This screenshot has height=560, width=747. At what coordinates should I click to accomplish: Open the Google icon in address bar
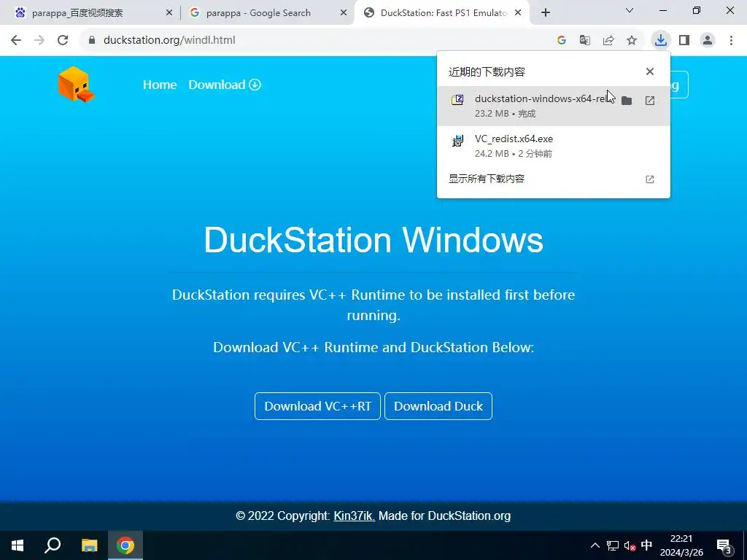pos(562,41)
